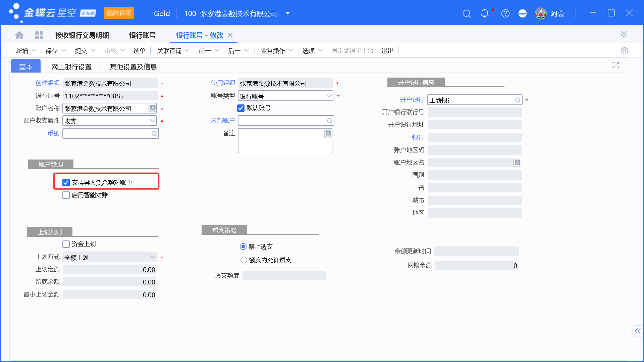Click the multilingual icon in 账户地区名 field

(x=517, y=163)
